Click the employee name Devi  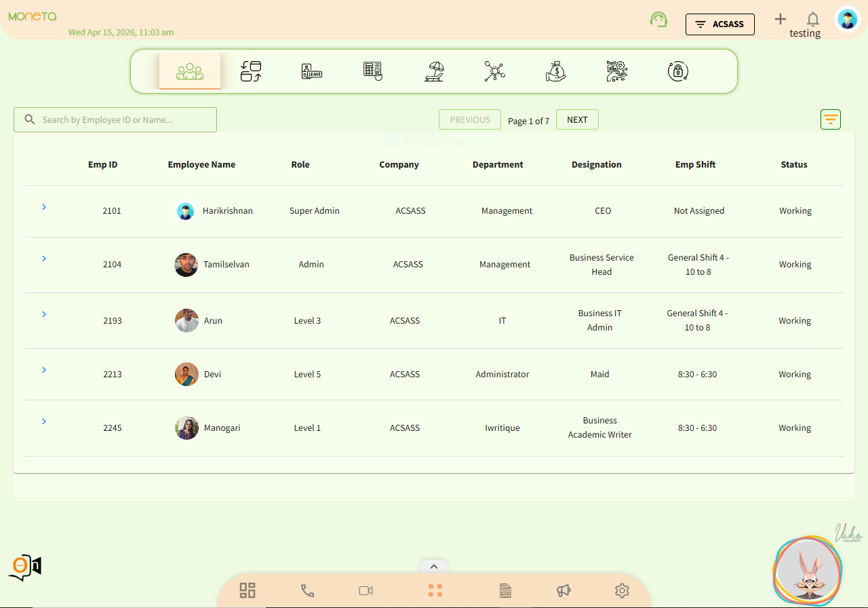pos(212,374)
